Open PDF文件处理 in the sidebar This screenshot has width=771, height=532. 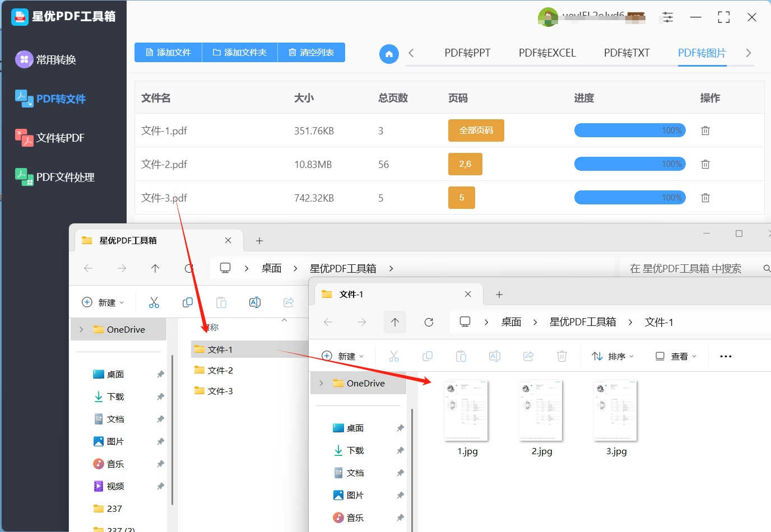pos(55,177)
